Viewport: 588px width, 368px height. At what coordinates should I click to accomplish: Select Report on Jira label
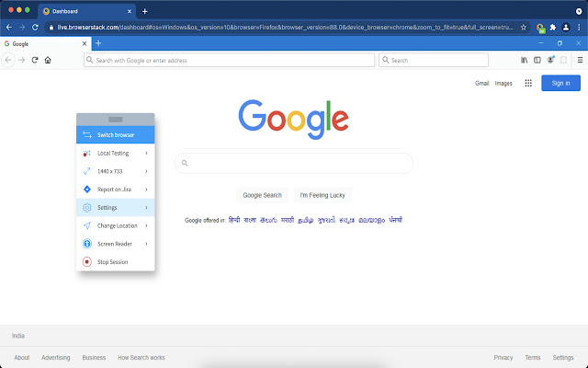114,190
